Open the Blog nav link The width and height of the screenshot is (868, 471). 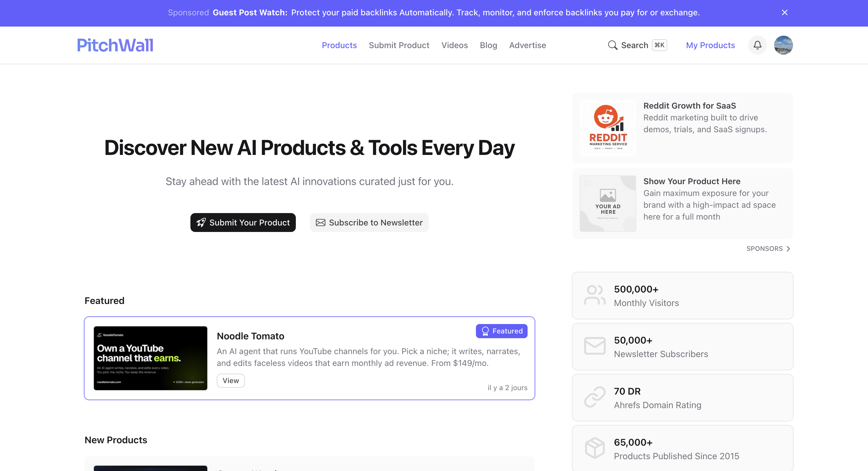(488, 45)
